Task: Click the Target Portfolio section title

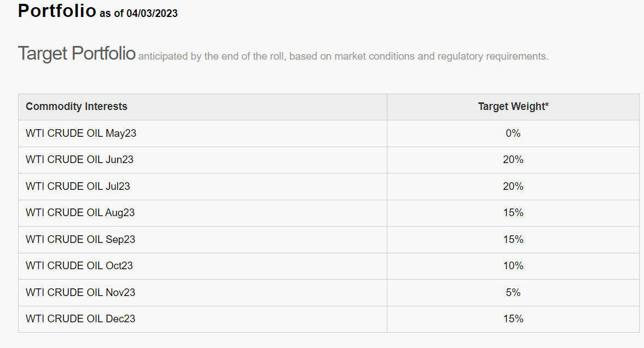Action: click(77, 54)
